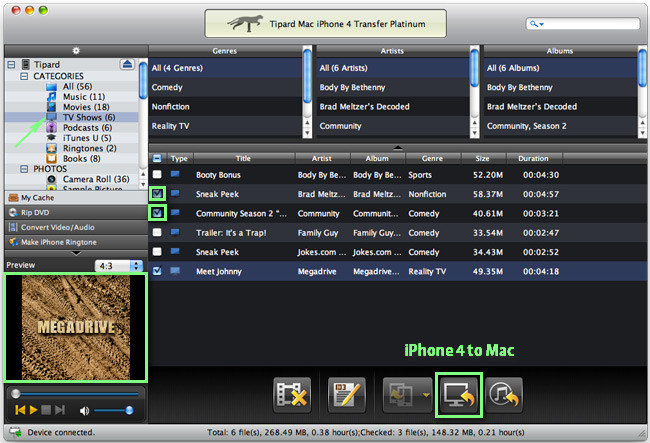Image resolution: width=650 pixels, height=443 pixels.
Task: Check the Booty Bonus checkbox
Action: pyautogui.click(x=157, y=174)
